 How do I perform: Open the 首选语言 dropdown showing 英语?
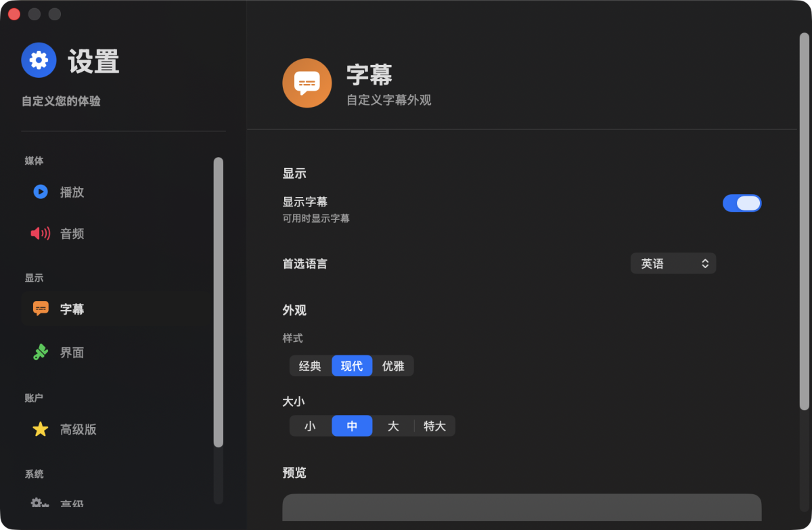point(673,264)
